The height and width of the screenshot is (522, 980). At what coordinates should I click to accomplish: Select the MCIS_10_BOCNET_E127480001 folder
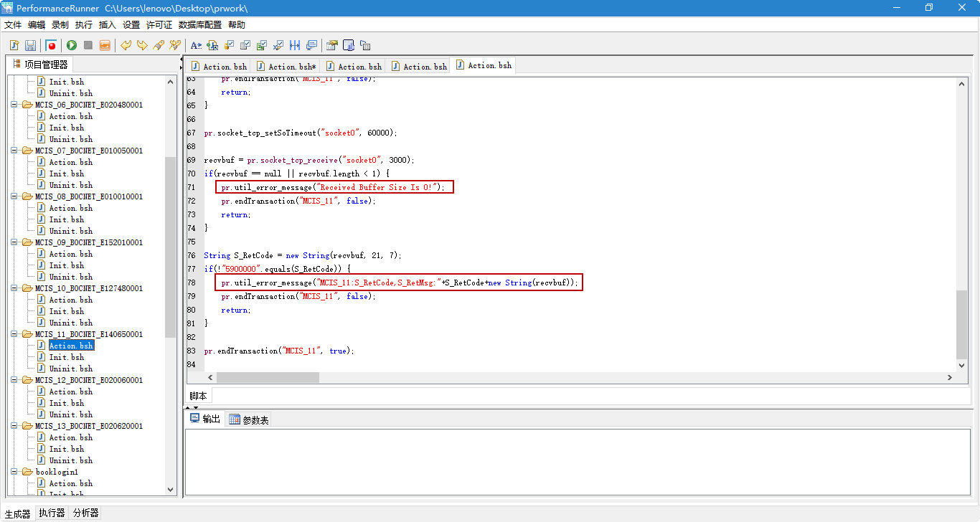point(89,288)
